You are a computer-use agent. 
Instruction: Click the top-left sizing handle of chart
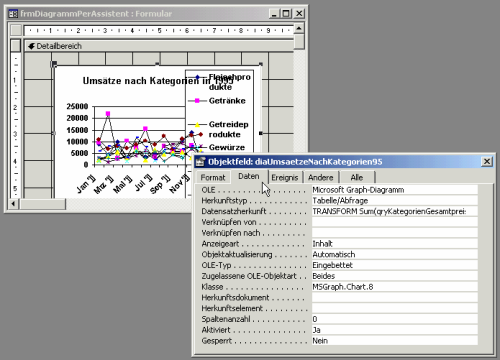click(x=54, y=64)
